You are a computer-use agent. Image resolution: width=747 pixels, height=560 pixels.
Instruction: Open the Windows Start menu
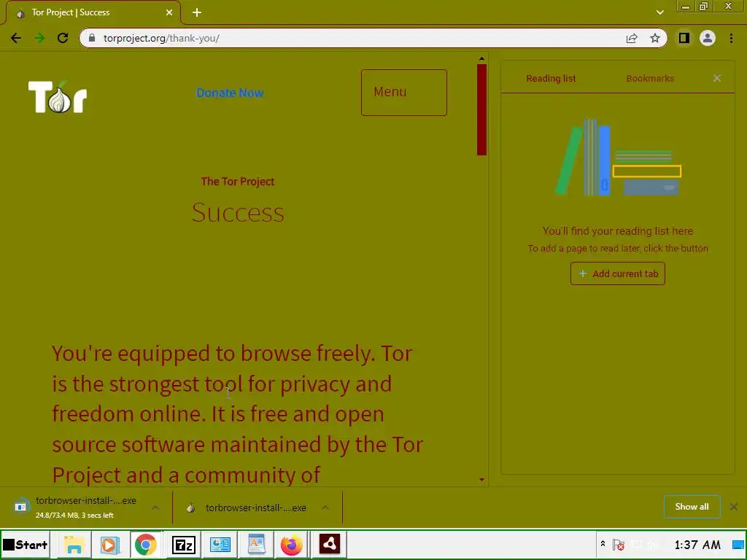pos(26,545)
